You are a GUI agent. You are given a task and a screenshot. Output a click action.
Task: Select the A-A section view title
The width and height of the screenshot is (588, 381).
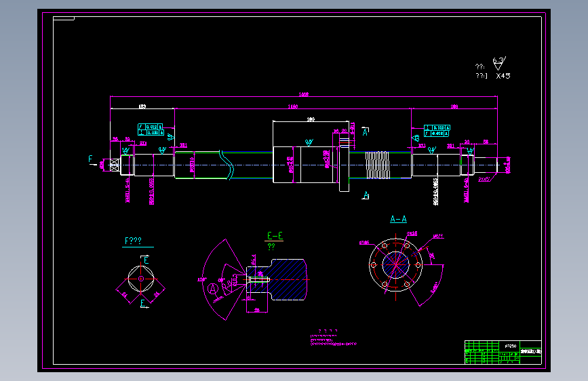point(398,219)
